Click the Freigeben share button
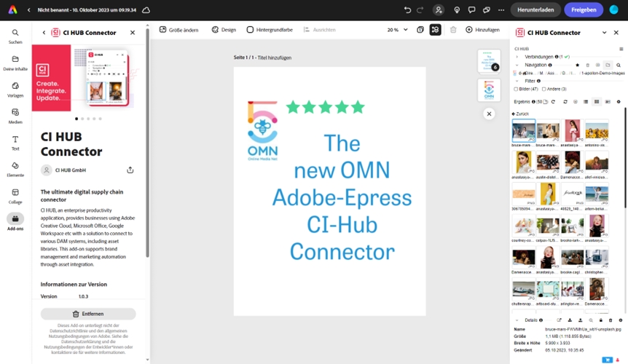 tap(584, 9)
